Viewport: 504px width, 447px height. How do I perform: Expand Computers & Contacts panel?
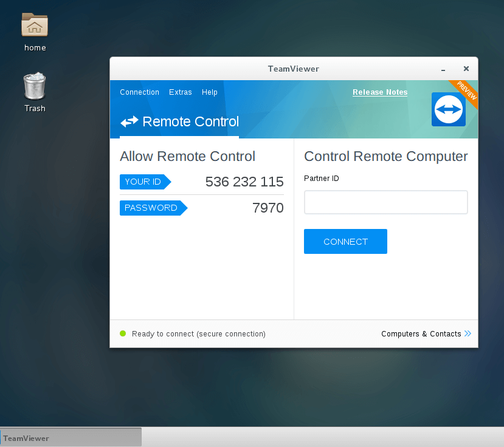coord(426,333)
